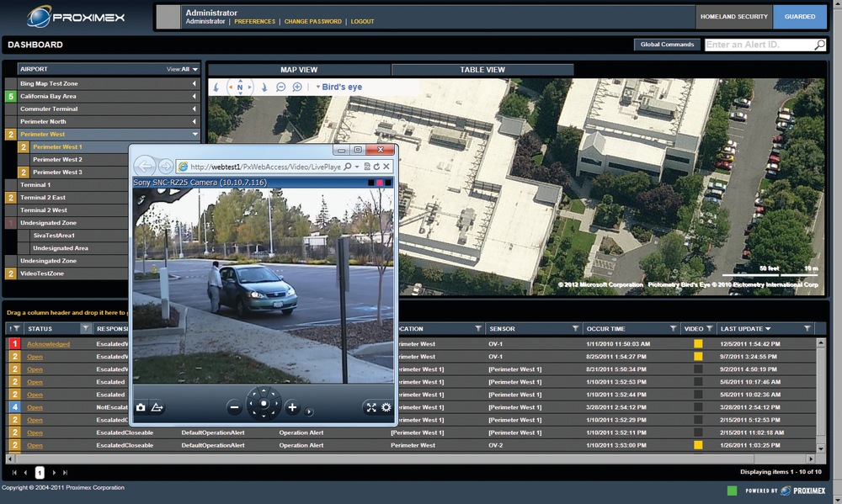The height and width of the screenshot is (504, 842).
Task: Open the Bird's eye view selector dropdown
Action: tap(318, 86)
